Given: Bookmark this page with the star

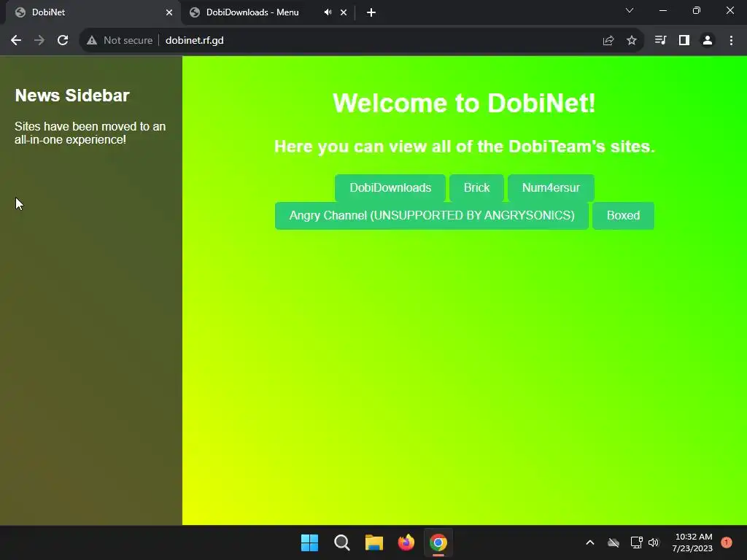Looking at the screenshot, I should tap(632, 41).
